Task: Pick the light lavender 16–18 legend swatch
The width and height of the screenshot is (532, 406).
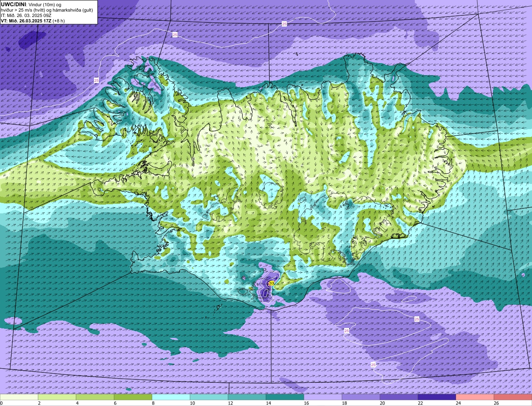Action: (x=323, y=397)
